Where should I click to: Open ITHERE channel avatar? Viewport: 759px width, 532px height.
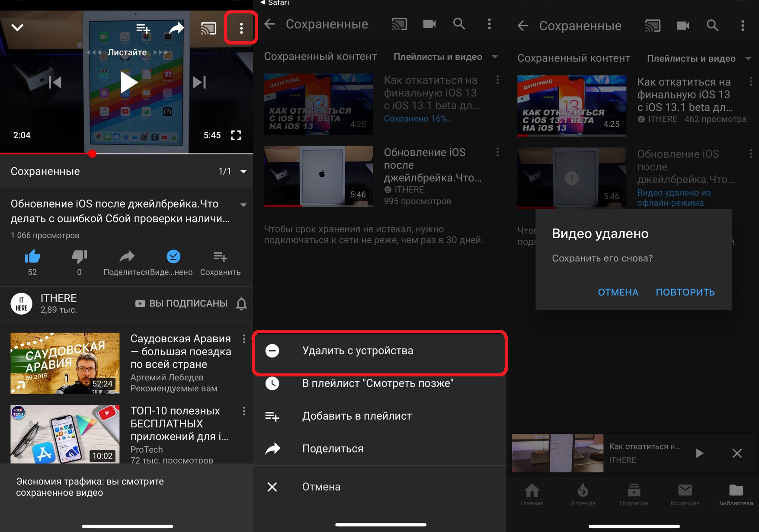22,304
